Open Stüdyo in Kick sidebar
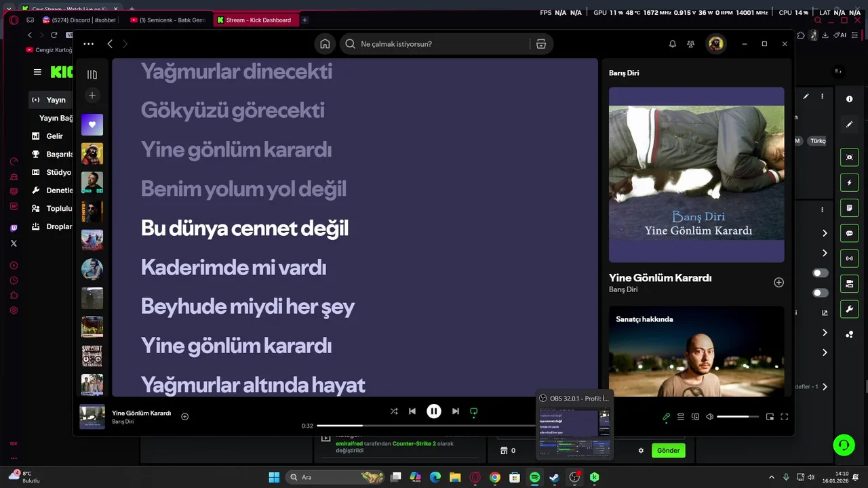The image size is (868, 488). [x=51, y=172]
